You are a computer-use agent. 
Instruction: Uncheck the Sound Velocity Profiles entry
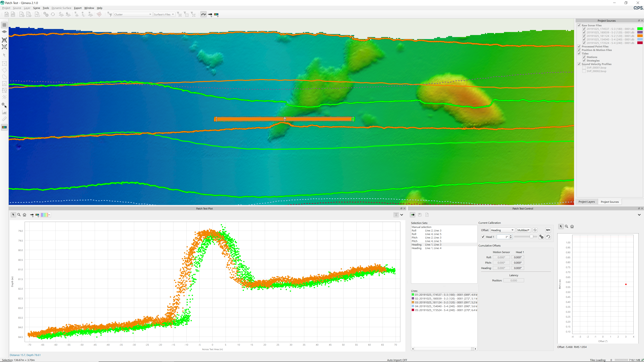[x=579, y=64]
